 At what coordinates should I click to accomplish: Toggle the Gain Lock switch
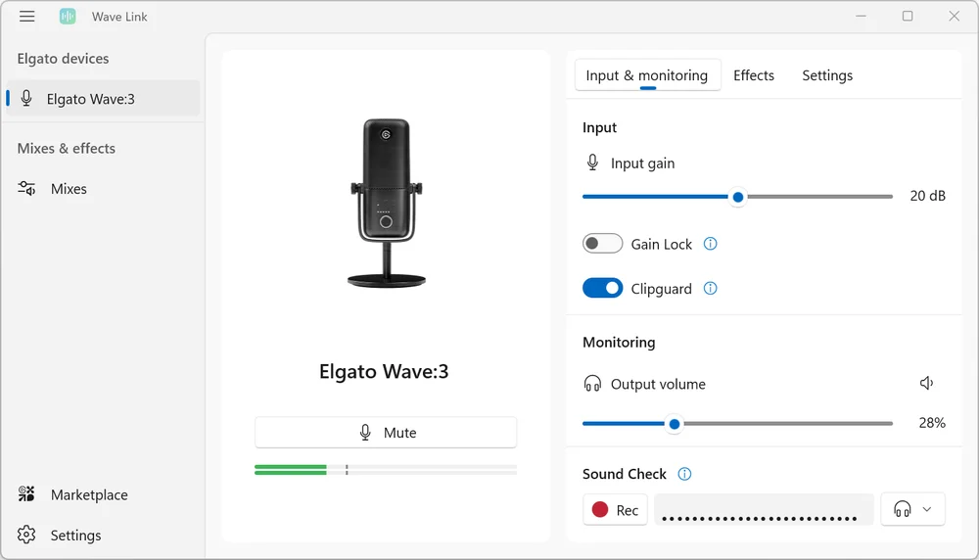[x=602, y=244]
